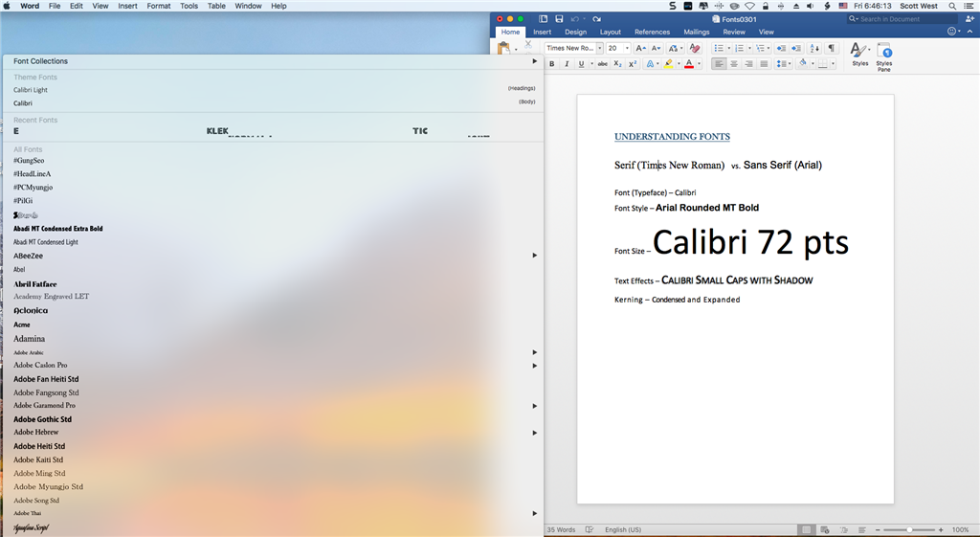This screenshot has height=537, width=980.
Task: Click the Line Spacing icon
Action: pos(781,64)
